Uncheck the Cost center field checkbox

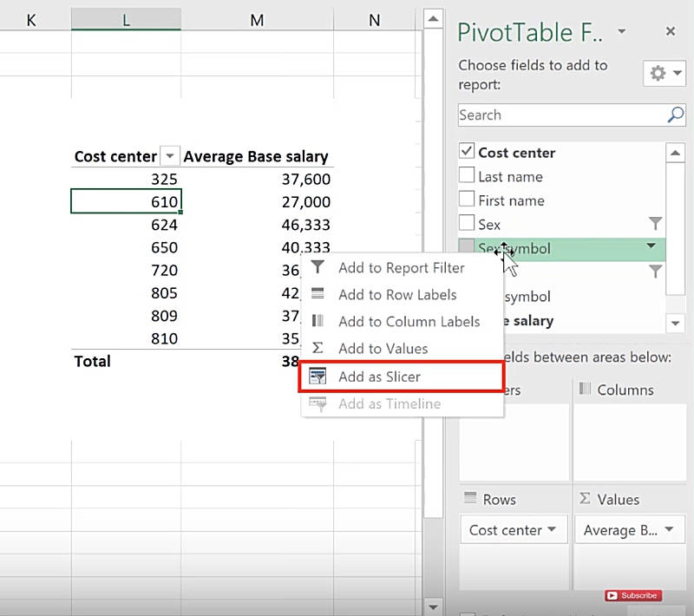click(467, 152)
